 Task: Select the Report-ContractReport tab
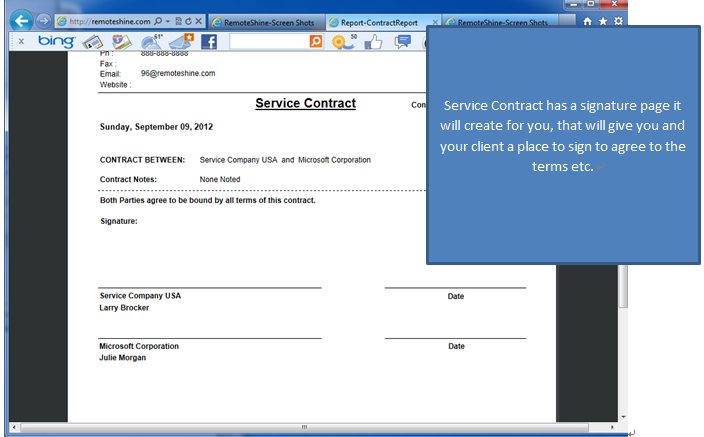click(x=379, y=22)
